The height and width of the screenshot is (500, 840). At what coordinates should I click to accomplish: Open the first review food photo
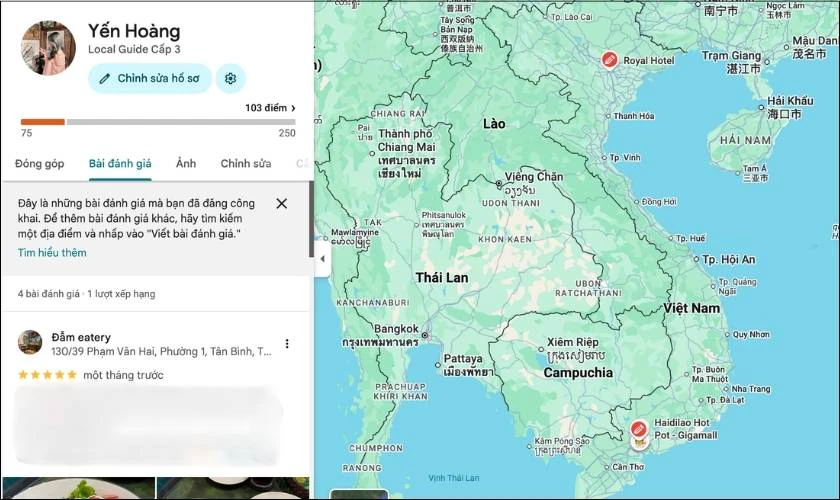(79, 488)
